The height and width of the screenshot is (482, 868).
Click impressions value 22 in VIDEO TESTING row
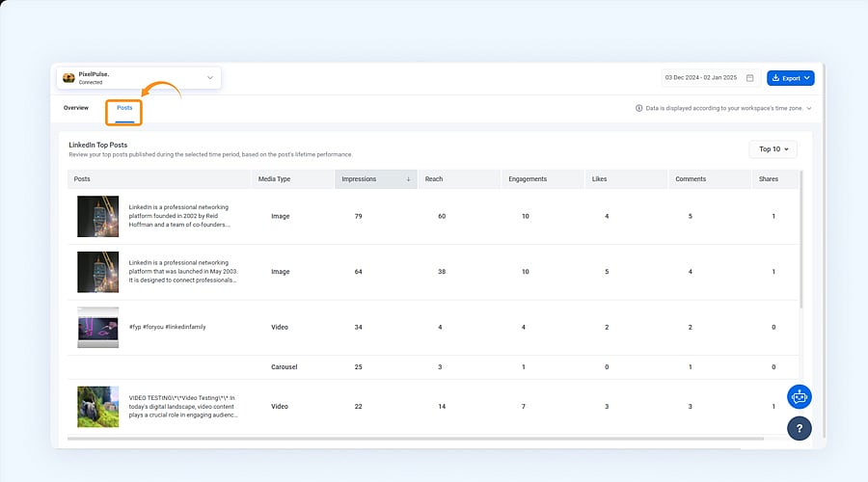358,406
